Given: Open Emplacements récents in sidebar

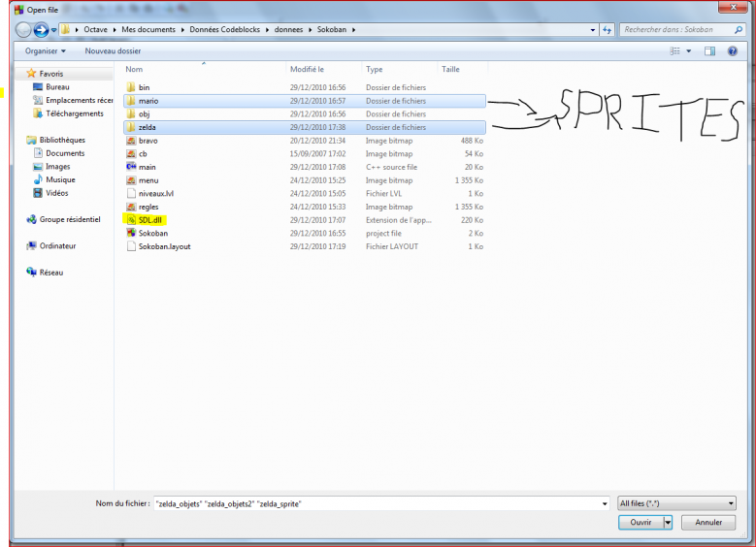Looking at the screenshot, I should point(73,100).
